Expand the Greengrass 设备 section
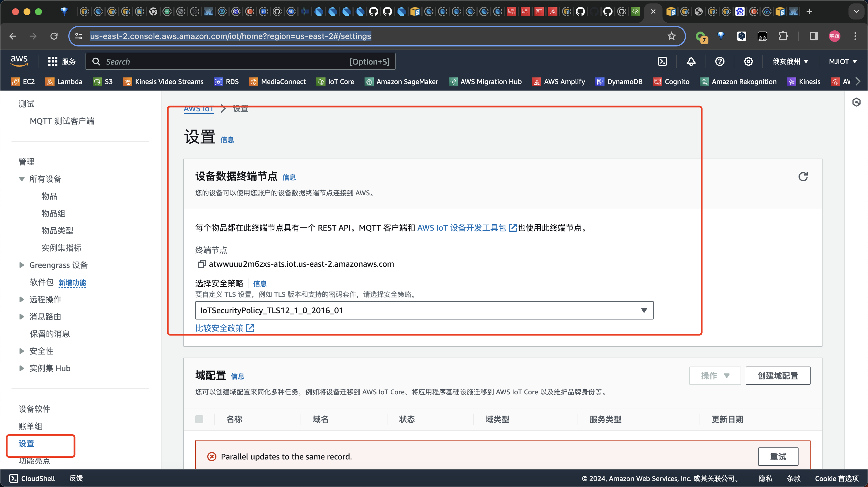This screenshot has height=487, width=868. click(x=22, y=265)
